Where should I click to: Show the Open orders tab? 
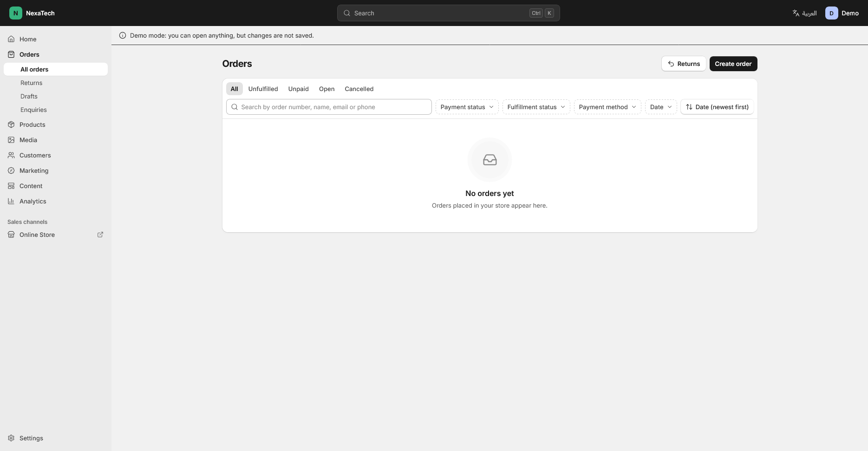click(326, 89)
